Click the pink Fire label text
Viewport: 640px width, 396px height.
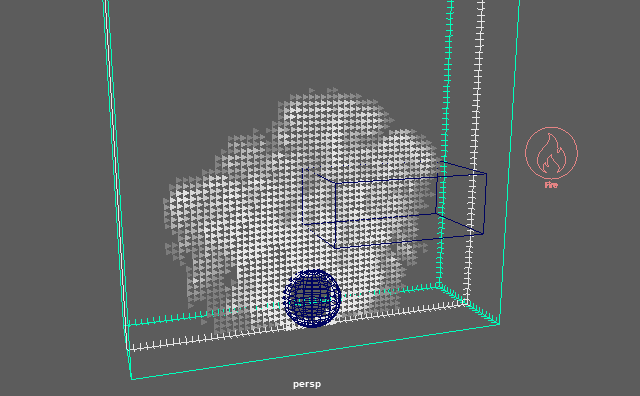coord(551,185)
